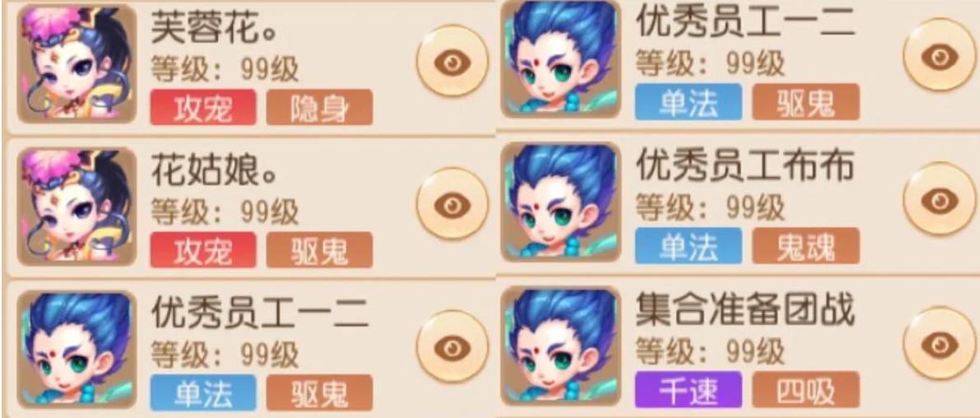Click the 鬼魂 tag under 优秀员工布布
Viewport: 980px width, 418px height.
point(806,245)
